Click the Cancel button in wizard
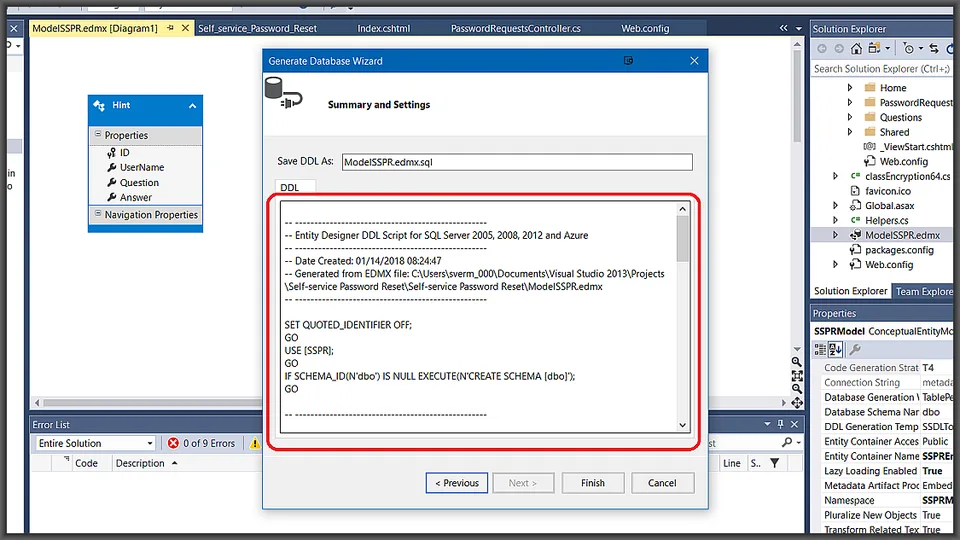 tap(662, 483)
